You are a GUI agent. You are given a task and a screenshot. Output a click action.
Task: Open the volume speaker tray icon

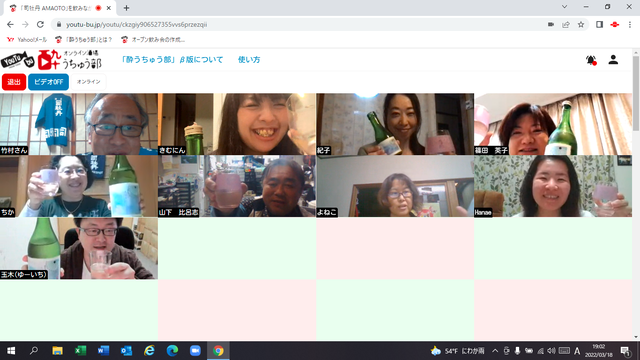tap(551, 351)
